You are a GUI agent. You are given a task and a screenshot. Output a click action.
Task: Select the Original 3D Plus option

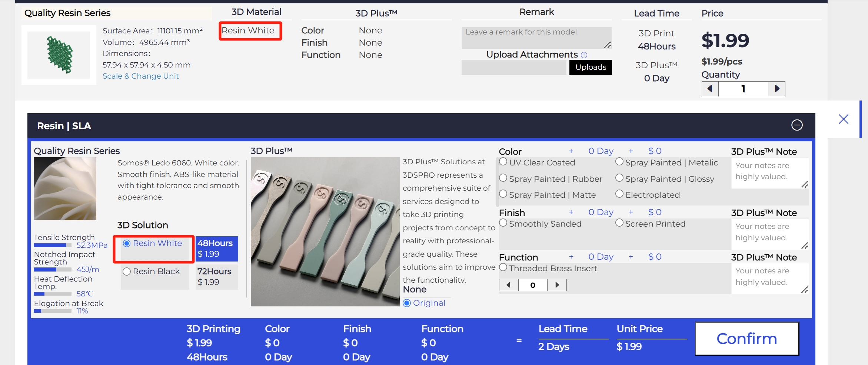pos(407,303)
